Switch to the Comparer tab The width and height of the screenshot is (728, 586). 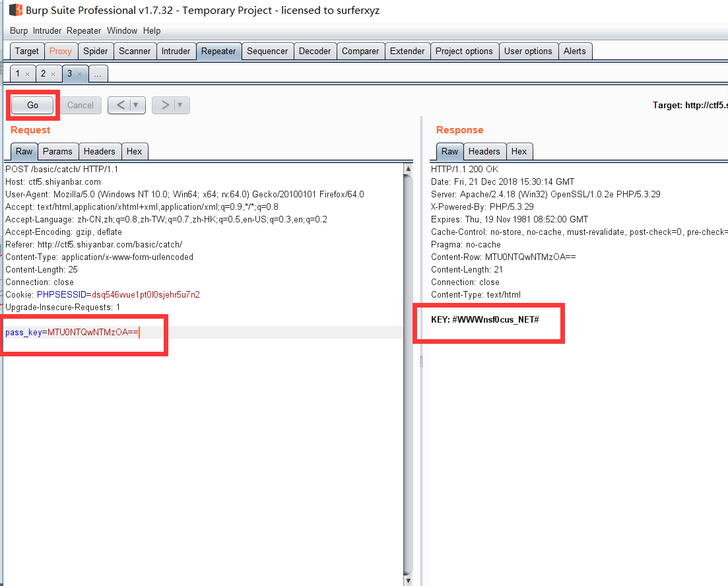tap(360, 51)
